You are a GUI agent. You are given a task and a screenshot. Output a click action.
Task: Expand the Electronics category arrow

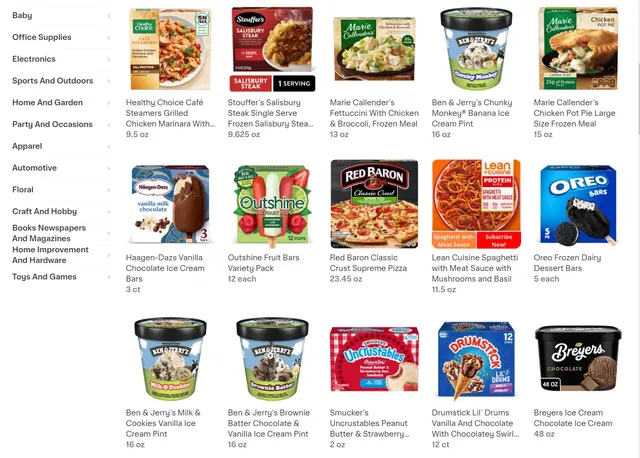(x=109, y=59)
